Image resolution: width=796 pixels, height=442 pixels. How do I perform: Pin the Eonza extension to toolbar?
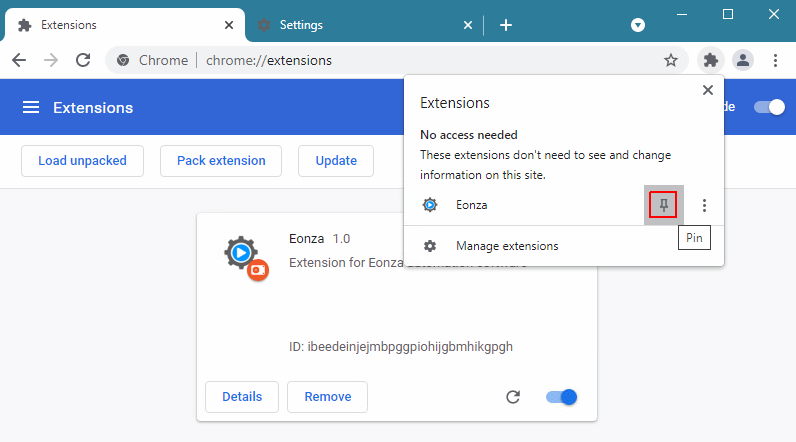tap(663, 205)
